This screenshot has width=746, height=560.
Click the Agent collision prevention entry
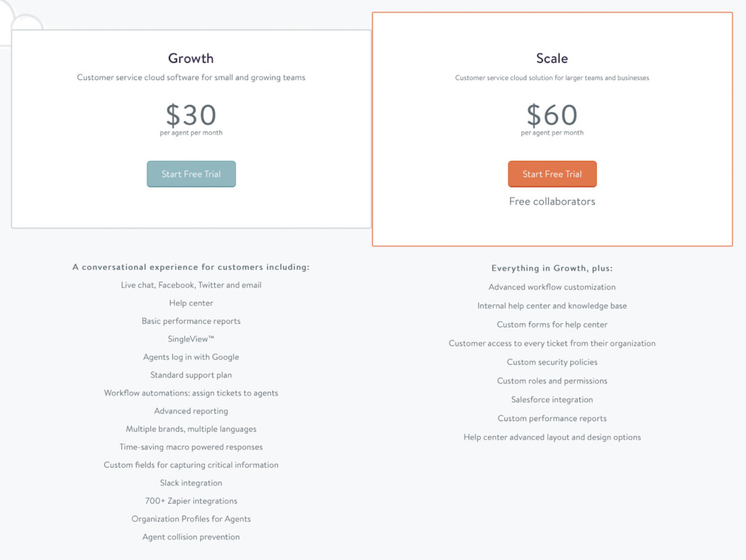click(191, 536)
